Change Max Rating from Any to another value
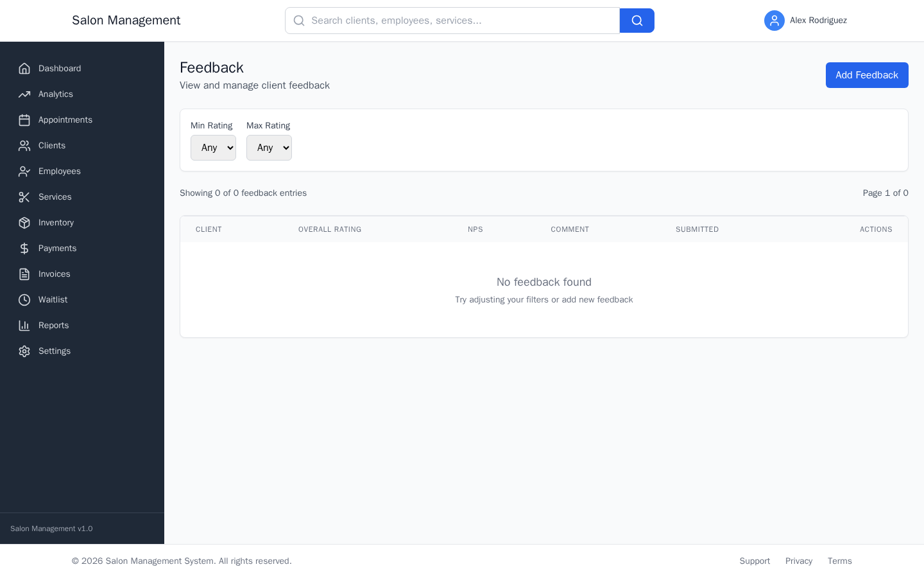This screenshot has height=578, width=924. (269, 148)
